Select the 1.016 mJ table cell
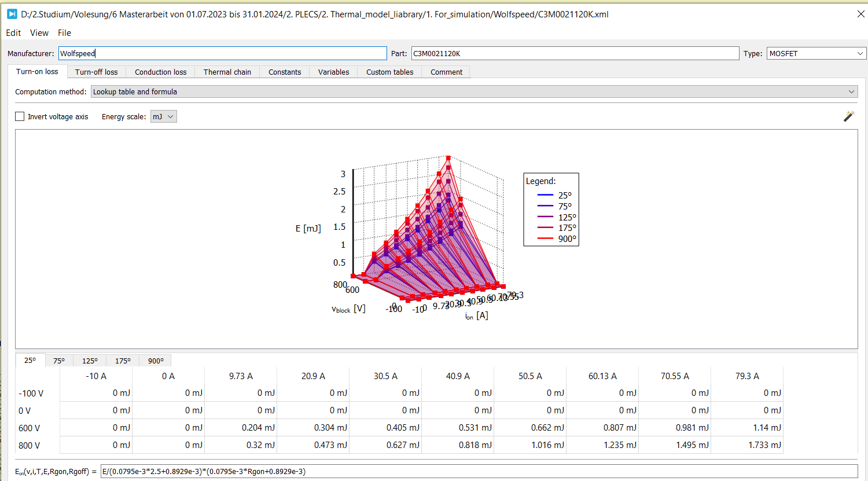The height and width of the screenshot is (481, 868). [x=530, y=445]
